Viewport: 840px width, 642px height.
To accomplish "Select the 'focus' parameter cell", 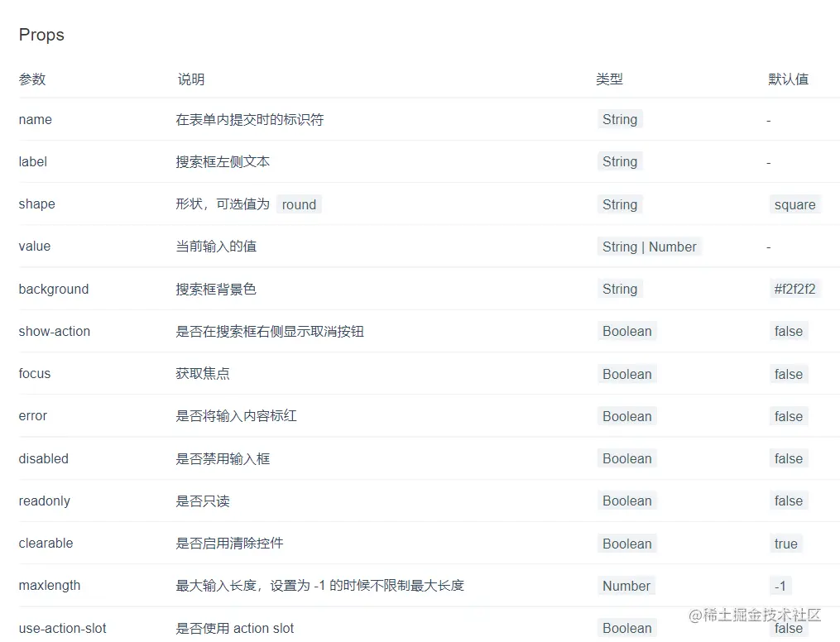I will (x=35, y=374).
